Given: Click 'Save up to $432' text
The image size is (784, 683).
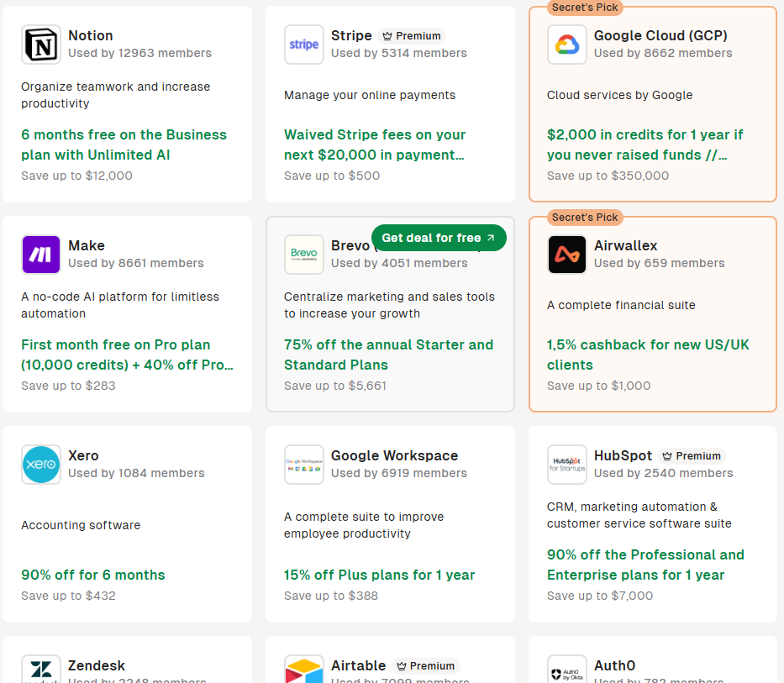Looking at the screenshot, I should (68, 596).
